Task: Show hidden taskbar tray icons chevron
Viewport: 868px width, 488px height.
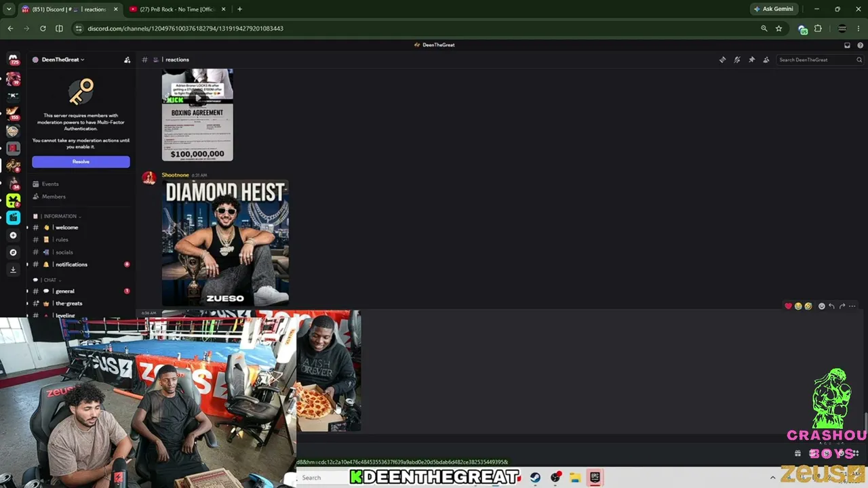Action: [x=772, y=478]
